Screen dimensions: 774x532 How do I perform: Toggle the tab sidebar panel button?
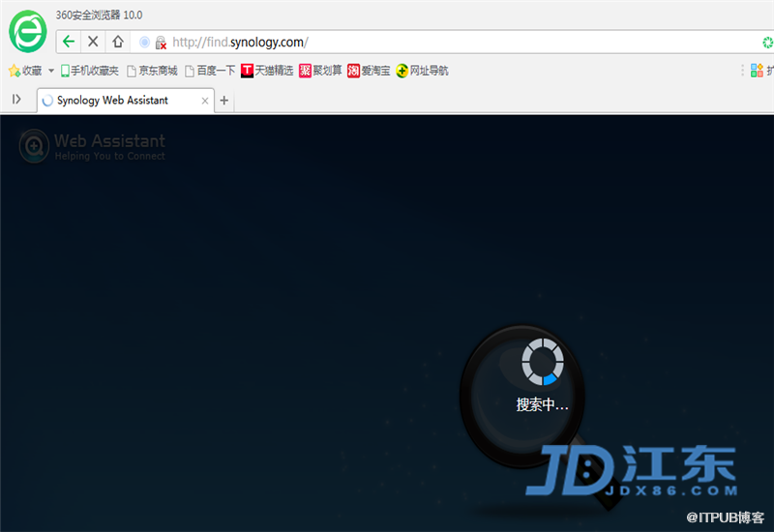(16, 100)
